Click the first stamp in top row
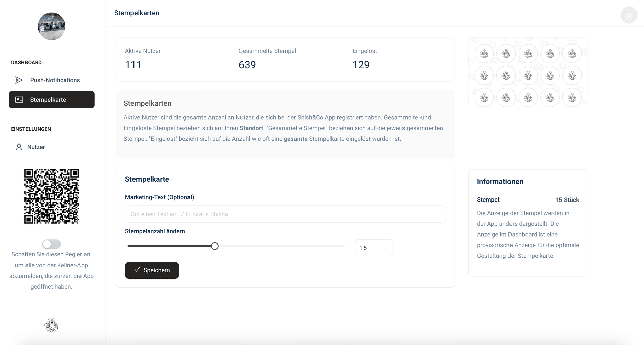This screenshot has width=644, height=345. 484,54
